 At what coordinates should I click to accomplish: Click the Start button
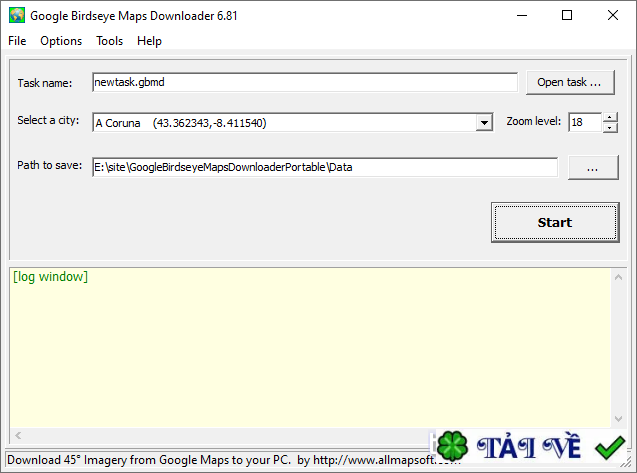click(x=555, y=222)
